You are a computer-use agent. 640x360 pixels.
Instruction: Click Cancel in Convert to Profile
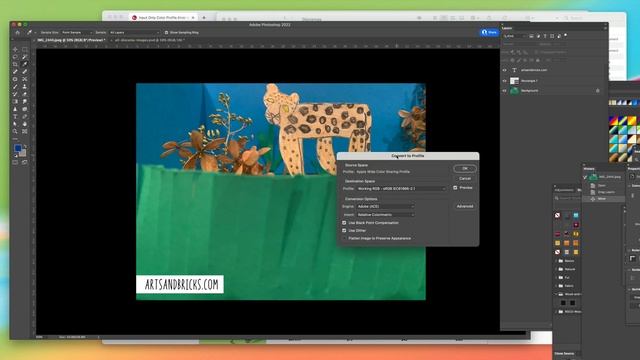coord(464,178)
